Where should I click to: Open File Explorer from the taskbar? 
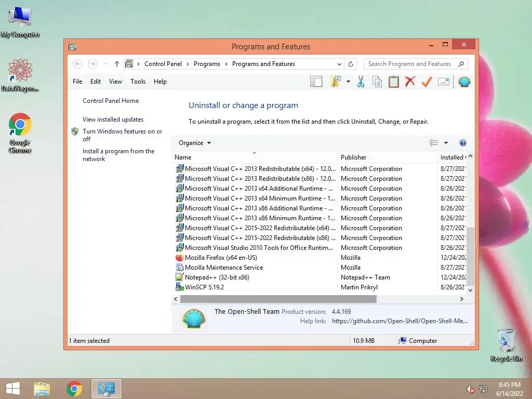42,389
